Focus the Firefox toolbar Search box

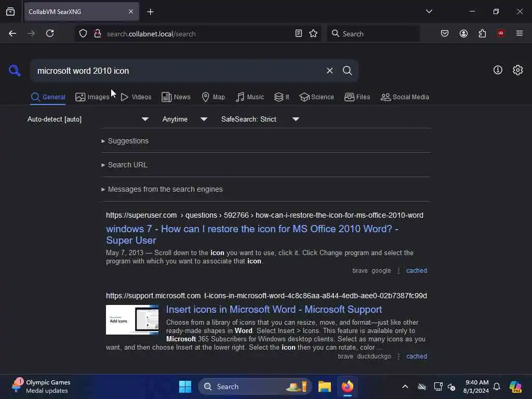[373, 34]
